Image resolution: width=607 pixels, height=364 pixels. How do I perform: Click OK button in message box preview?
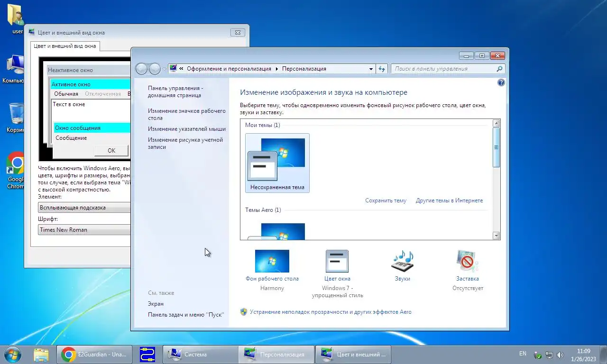[x=111, y=150]
